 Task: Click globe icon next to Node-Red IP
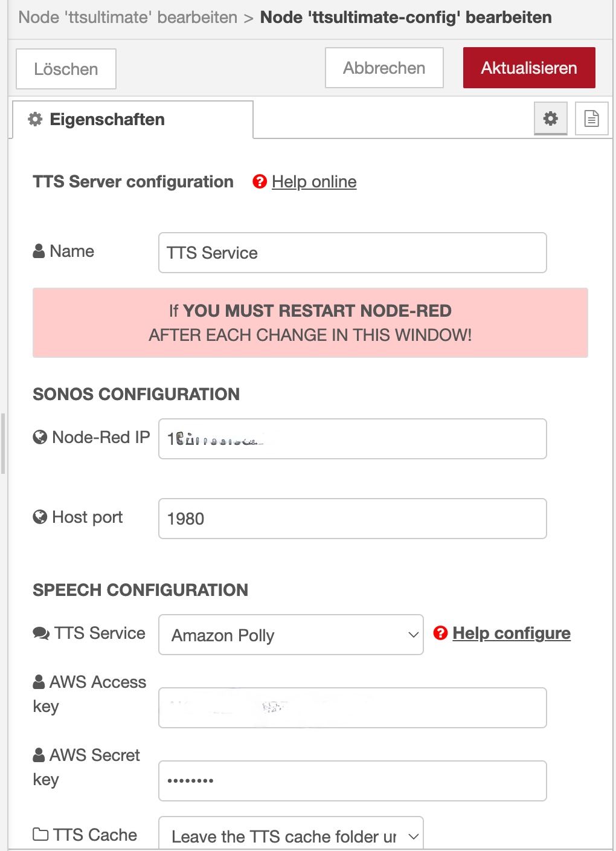click(40, 437)
